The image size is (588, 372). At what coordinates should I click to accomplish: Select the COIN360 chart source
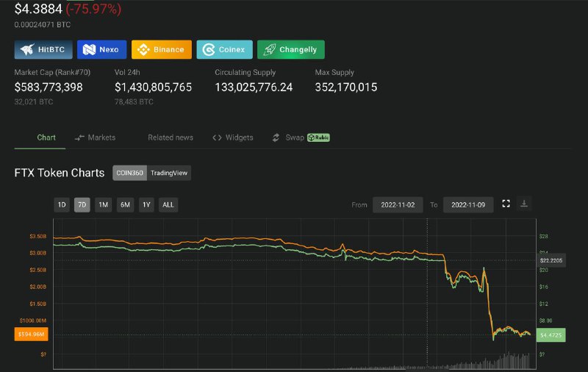click(129, 173)
